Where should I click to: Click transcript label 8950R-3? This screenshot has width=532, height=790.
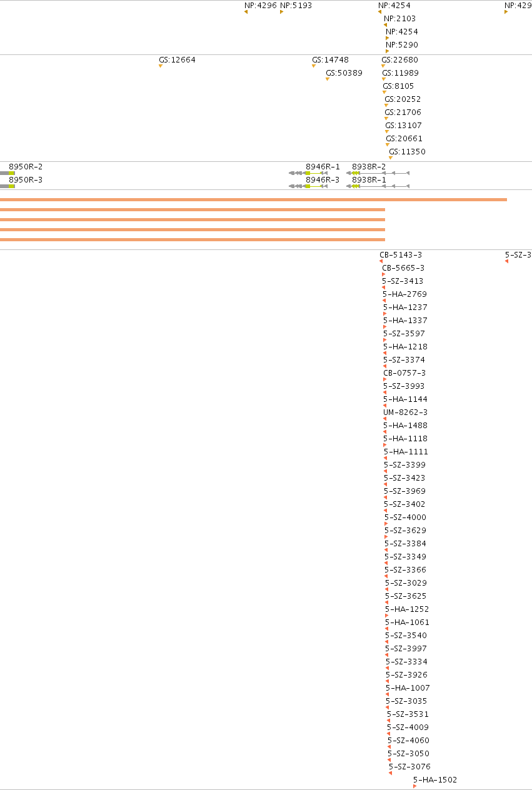(x=26, y=180)
